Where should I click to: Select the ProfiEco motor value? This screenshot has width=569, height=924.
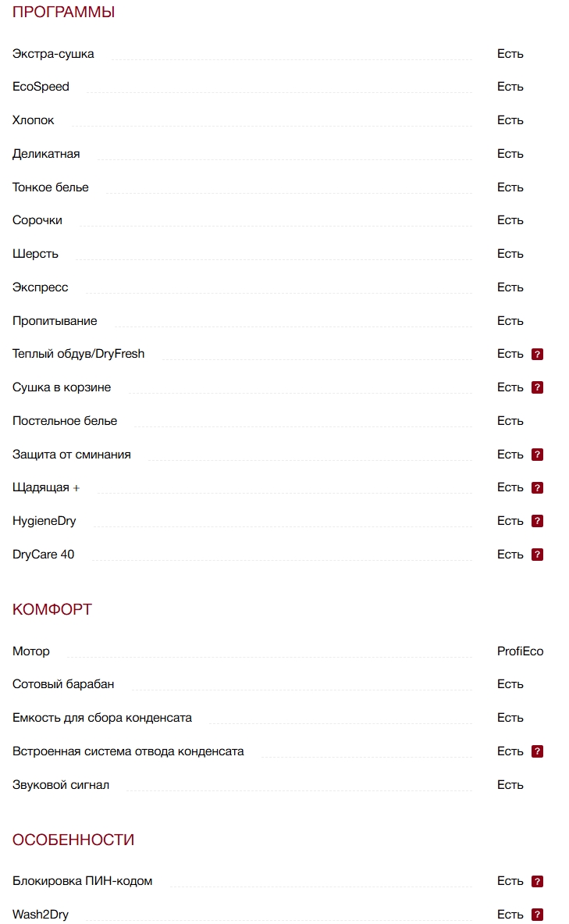(x=520, y=651)
